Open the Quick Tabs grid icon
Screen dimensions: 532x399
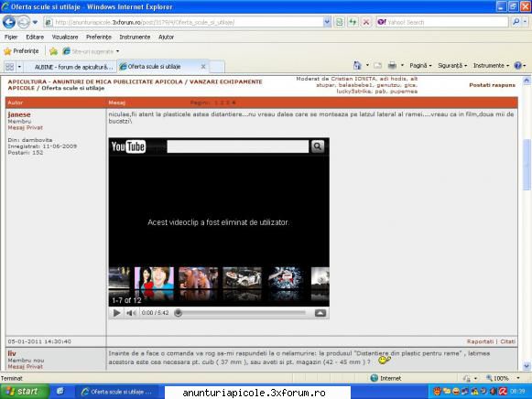(x=10, y=67)
